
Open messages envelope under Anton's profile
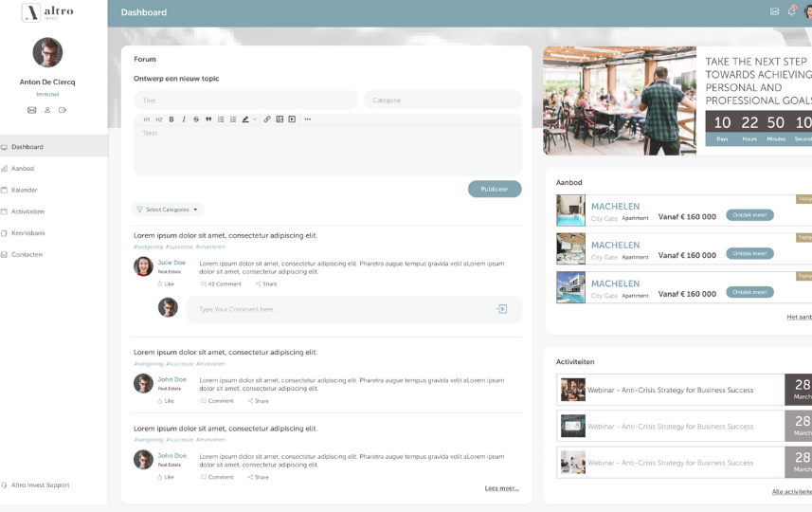(x=31, y=110)
